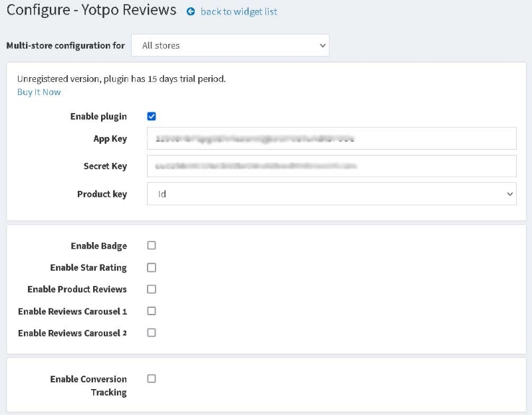Turn on Enable Reviews Carousel 1

coord(152,311)
